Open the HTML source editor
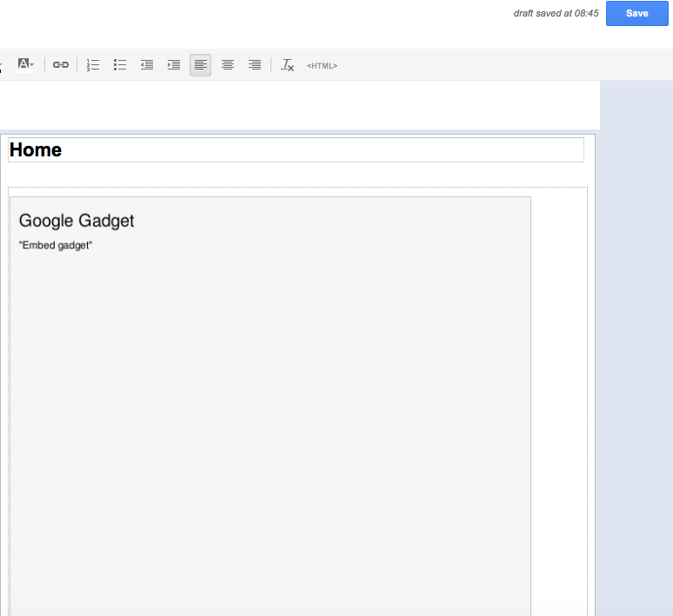The width and height of the screenshot is (673, 616). (322, 66)
